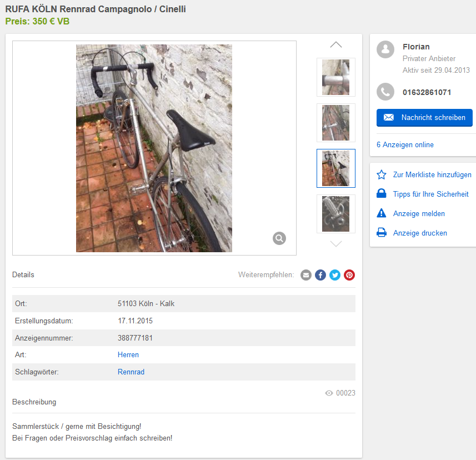Click the printer icon
476x460 pixels.
[382, 233]
